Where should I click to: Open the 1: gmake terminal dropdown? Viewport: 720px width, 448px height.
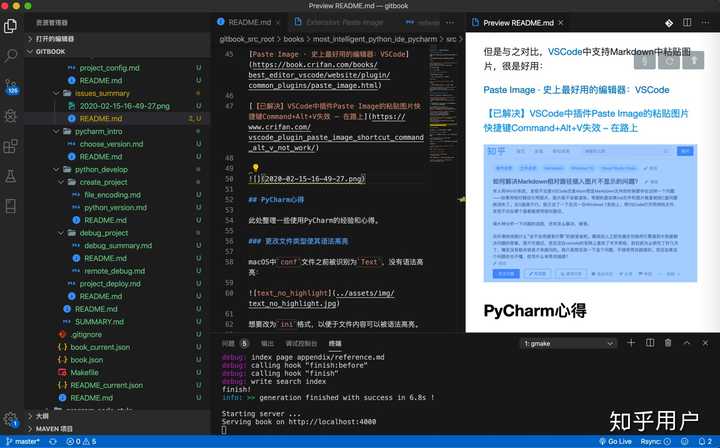pyautogui.click(x=568, y=343)
